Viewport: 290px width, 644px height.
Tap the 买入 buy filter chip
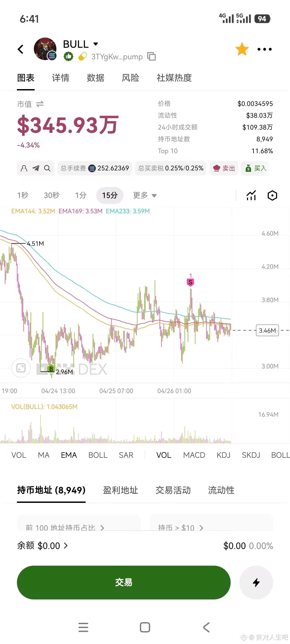tap(255, 168)
